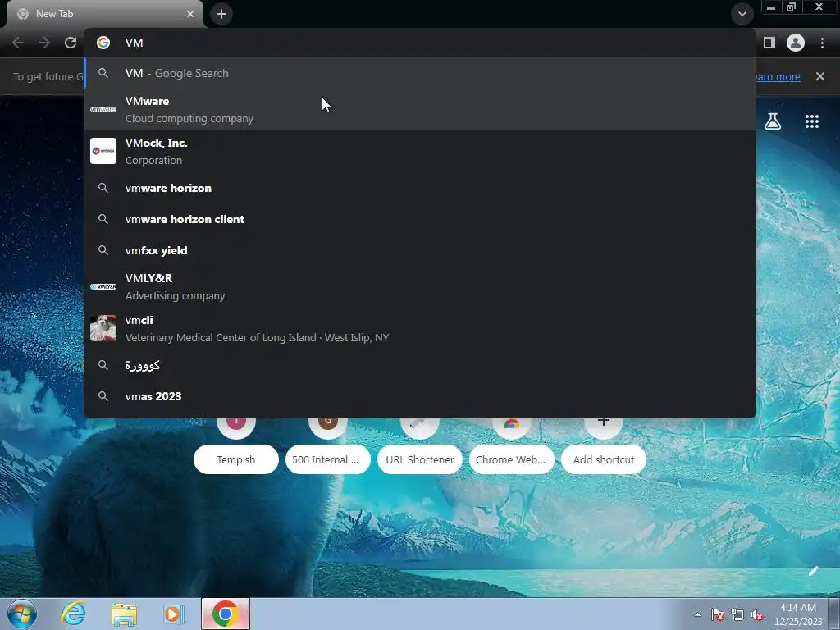Open the Temp.sh shortcut
The height and width of the screenshot is (630, 840).
point(236,459)
